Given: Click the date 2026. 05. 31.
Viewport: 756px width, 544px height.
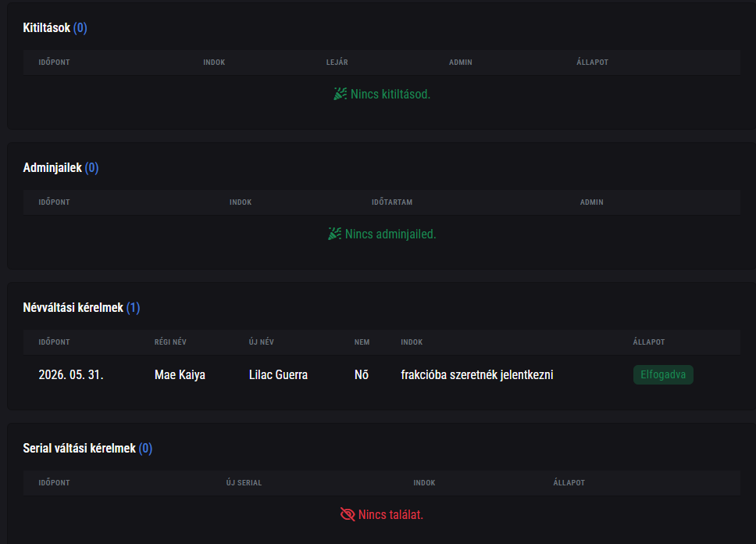Looking at the screenshot, I should tap(71, 375).
